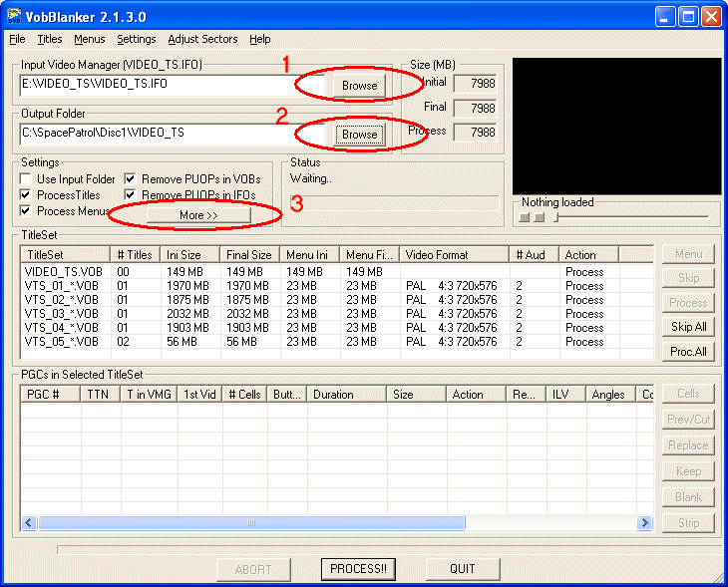Click the ABORT button
Image resolution: width=728 pixels, height=587 pixels.
(x=253, y=569)
